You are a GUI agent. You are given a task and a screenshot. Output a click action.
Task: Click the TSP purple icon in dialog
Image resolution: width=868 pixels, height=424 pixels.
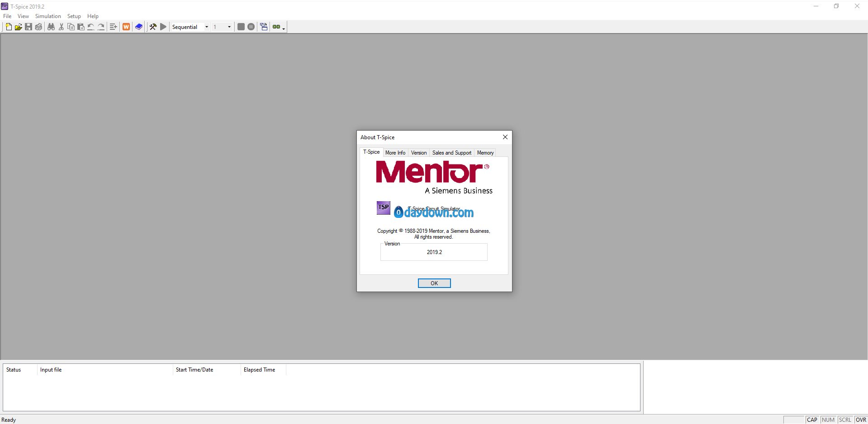[x=384, y=207]
